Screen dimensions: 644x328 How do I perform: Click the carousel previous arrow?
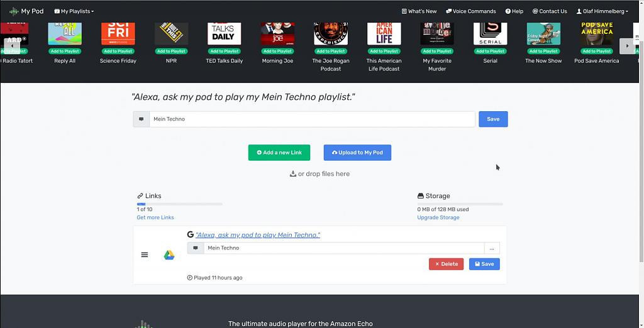(x=12, y=46)
